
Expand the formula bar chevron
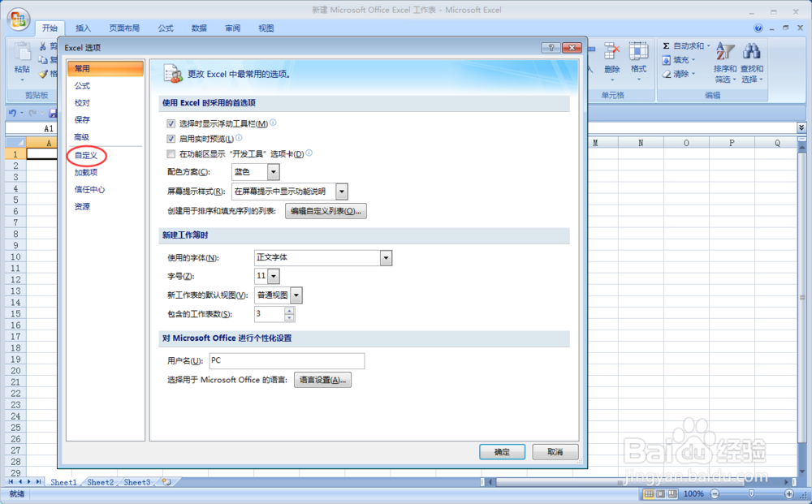pos(801,127)
